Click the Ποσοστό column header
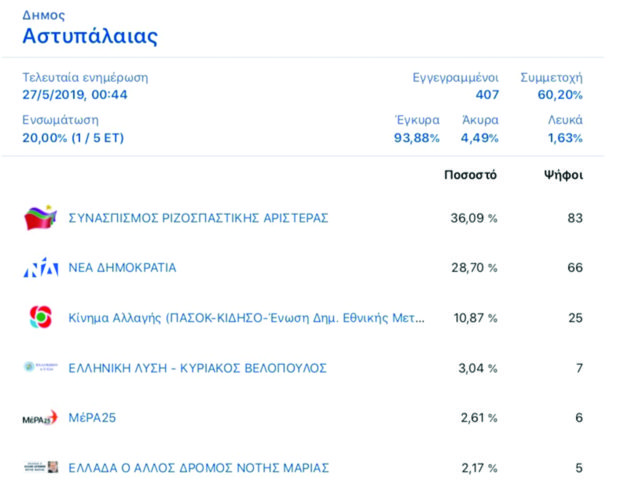 coord(470,175)
